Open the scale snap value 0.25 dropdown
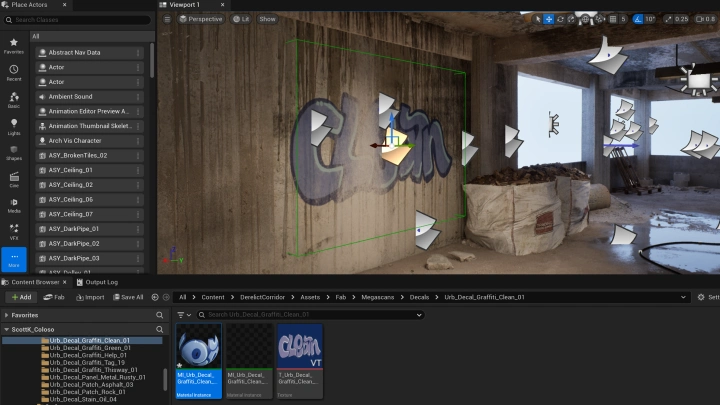 pos(681,19)
